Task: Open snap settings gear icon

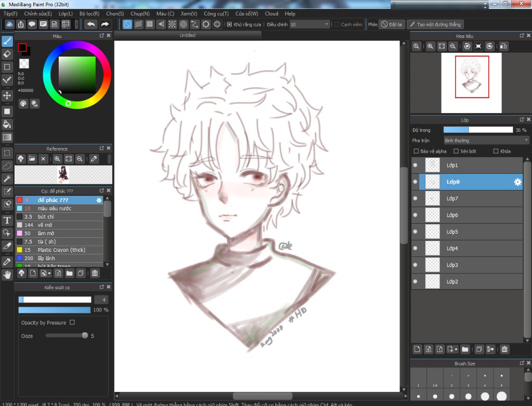Action: (x=217, y=24)
